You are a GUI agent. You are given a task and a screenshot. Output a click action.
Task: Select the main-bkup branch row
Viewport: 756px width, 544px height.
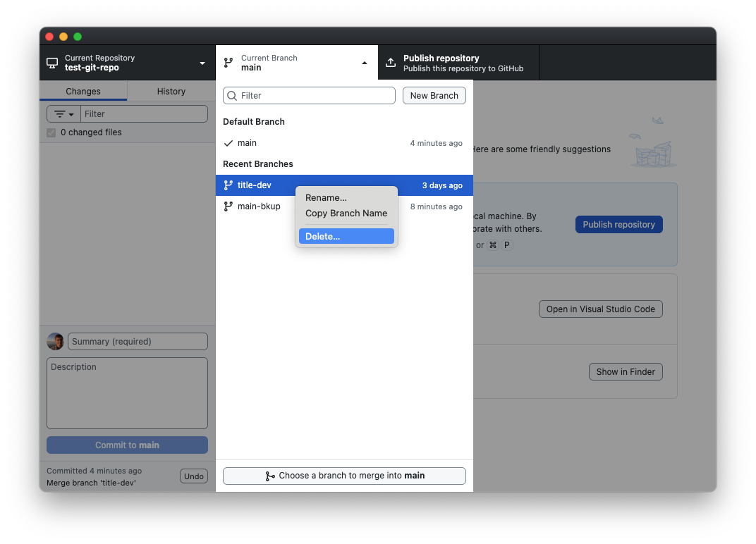344,206
